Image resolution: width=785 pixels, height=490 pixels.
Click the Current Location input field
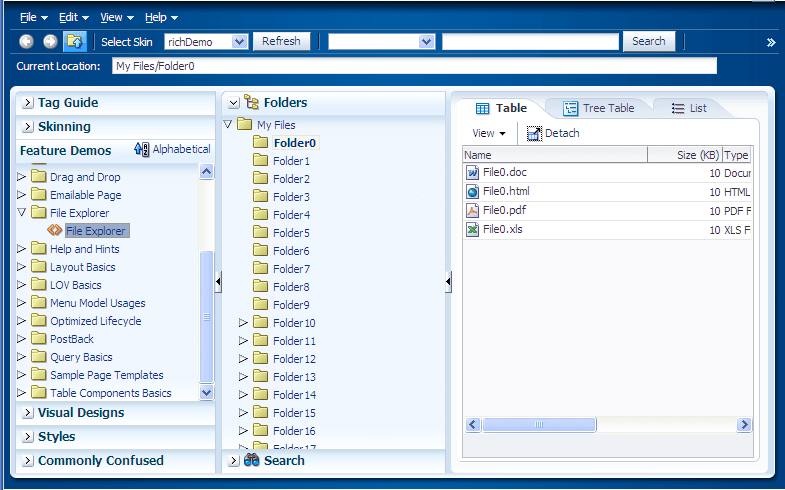tap(415, 66)
